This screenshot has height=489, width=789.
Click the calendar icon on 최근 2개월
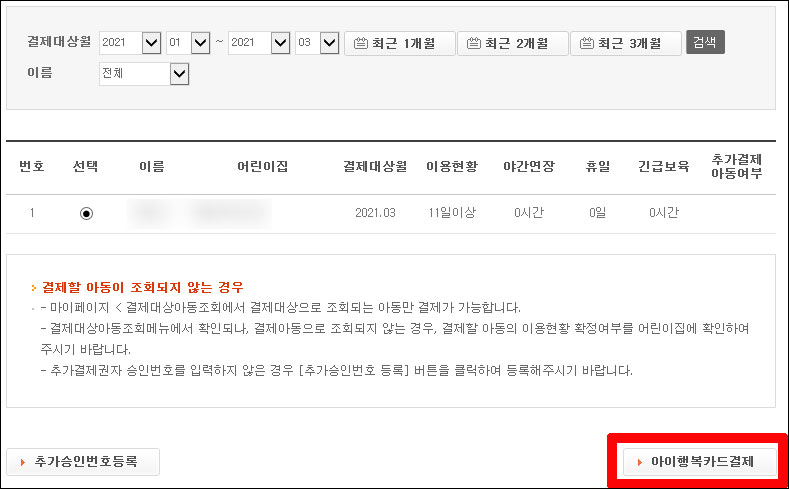pos(474,44)
